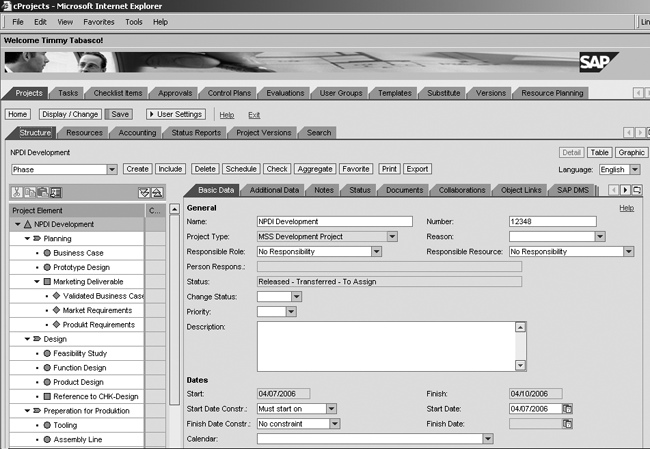The height and width of the screenshot is (449, 650).
Task: Collapse the NPDI Development root node
Action: [x=17, y=224]
